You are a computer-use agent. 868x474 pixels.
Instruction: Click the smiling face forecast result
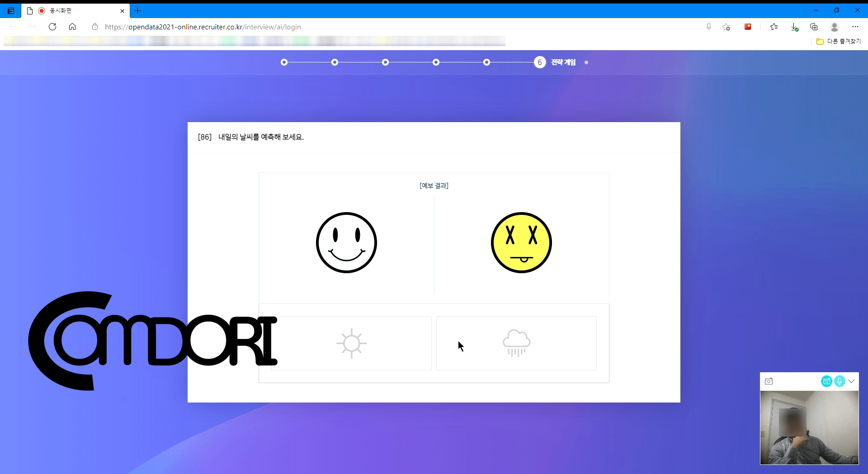point(346,242)
